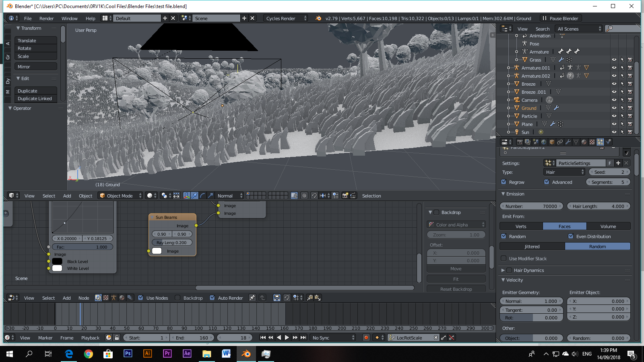Open the Object Data triangle tab

[x=576, y=142]
